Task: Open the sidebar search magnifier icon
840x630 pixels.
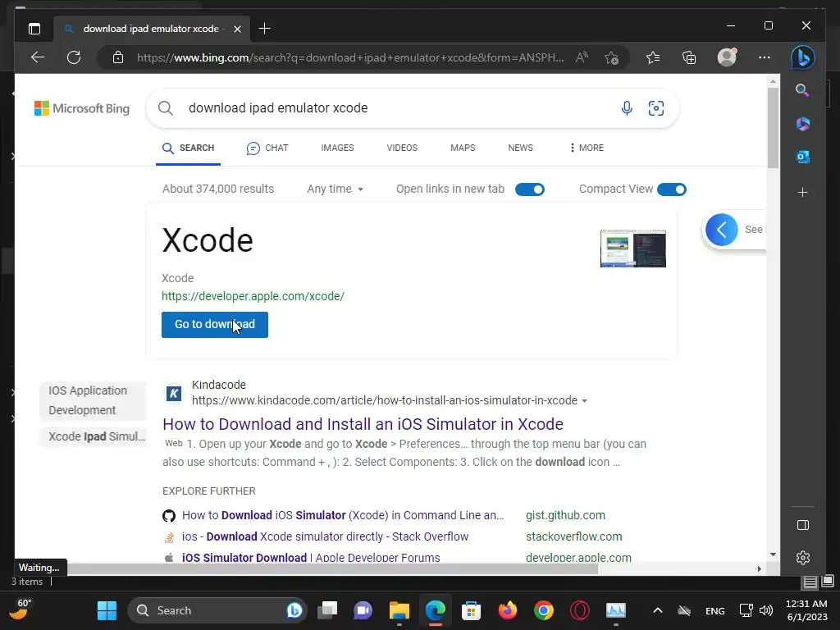Action: (802, 90)
